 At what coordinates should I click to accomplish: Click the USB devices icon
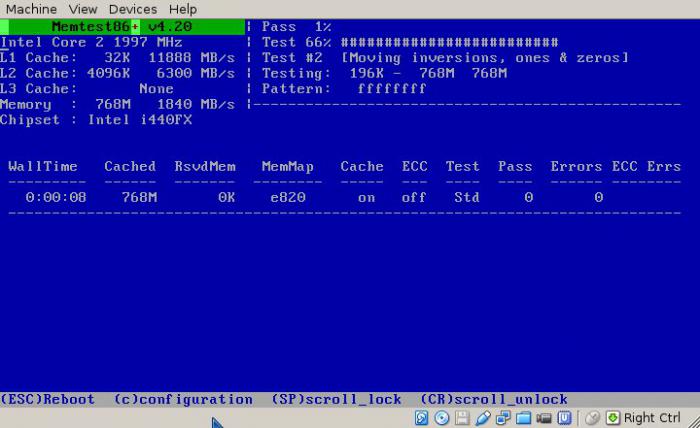tap(483, 418)
